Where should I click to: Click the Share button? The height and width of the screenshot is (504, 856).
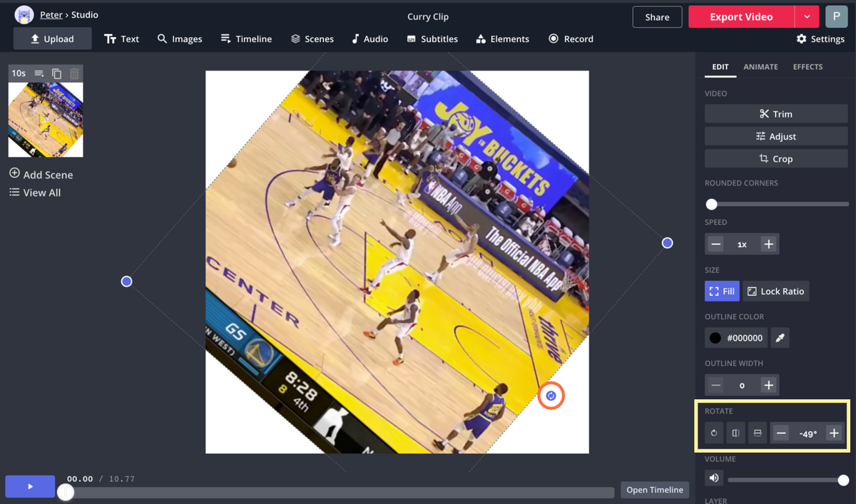tap(657, 17)
